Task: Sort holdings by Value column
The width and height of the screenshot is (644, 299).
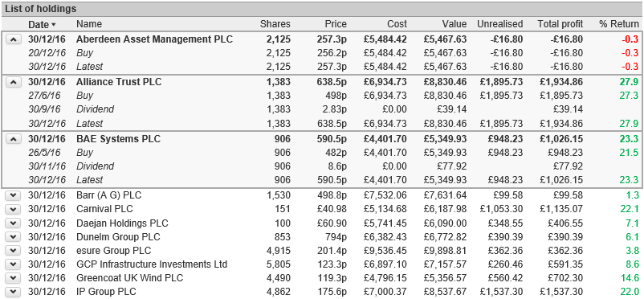Action: click(x=454, y=24)
